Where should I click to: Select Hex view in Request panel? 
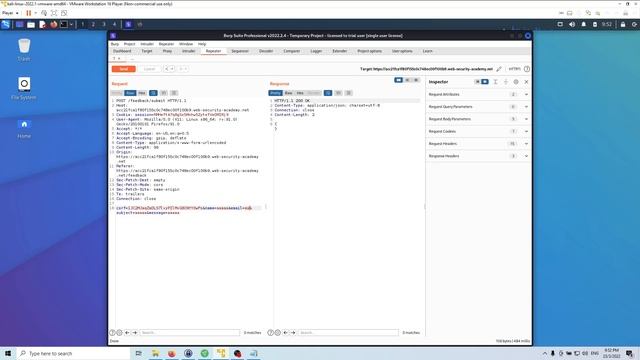tap(142, 93)
